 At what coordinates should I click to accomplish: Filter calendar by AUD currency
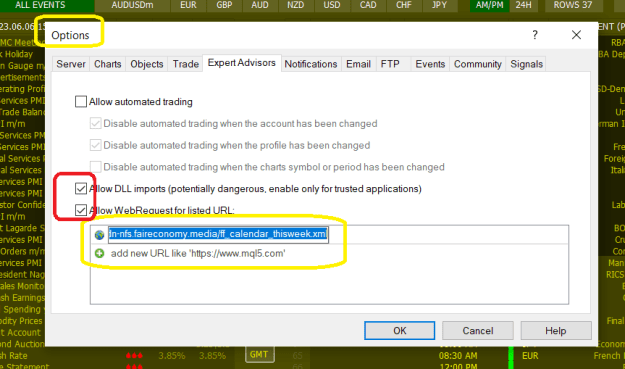pos(260,5)
